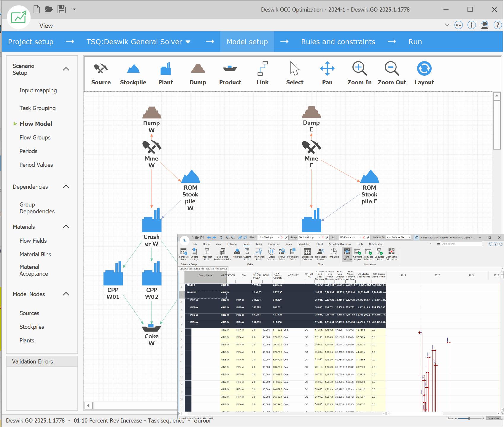Viewport: 504px width, 427px height.
Task: Activate the Link tool
Action: [x=263, y=74]
